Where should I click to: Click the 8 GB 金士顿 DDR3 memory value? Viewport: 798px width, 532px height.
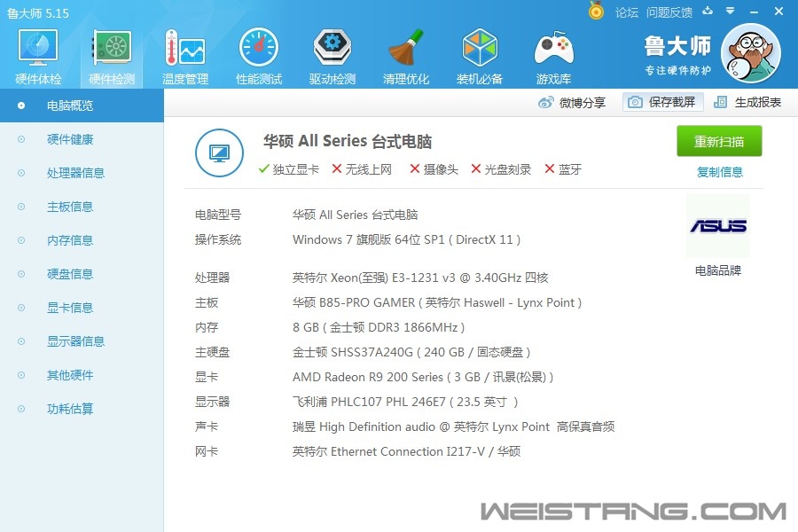click(x=378, y=327)
